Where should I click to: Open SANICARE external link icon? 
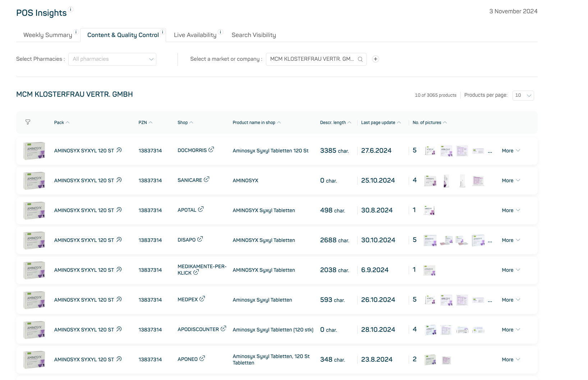click(x=206, y=179)
